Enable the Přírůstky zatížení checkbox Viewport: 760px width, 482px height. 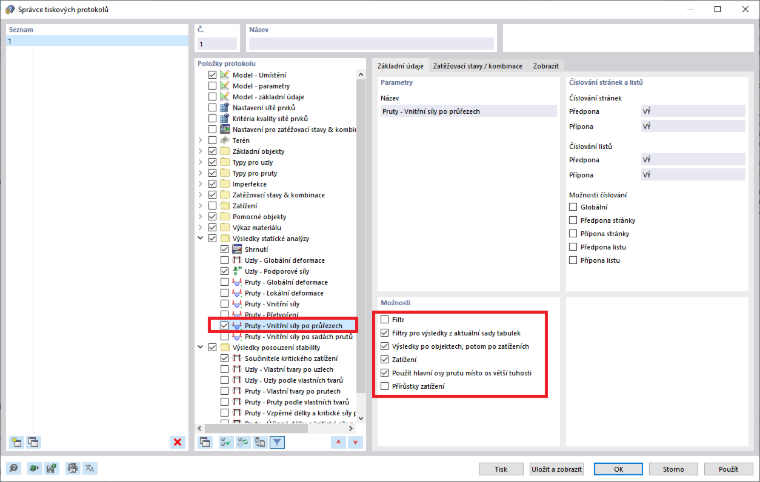coord(385,386)
